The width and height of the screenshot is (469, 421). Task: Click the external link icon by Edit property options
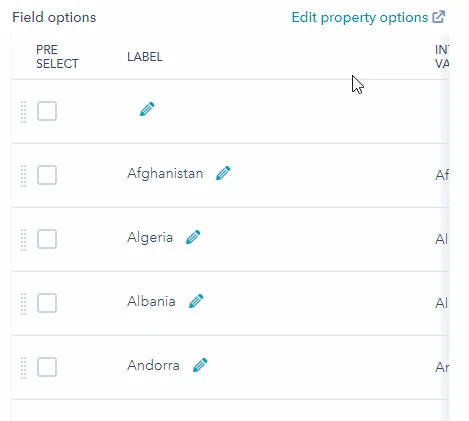point(439,17)
